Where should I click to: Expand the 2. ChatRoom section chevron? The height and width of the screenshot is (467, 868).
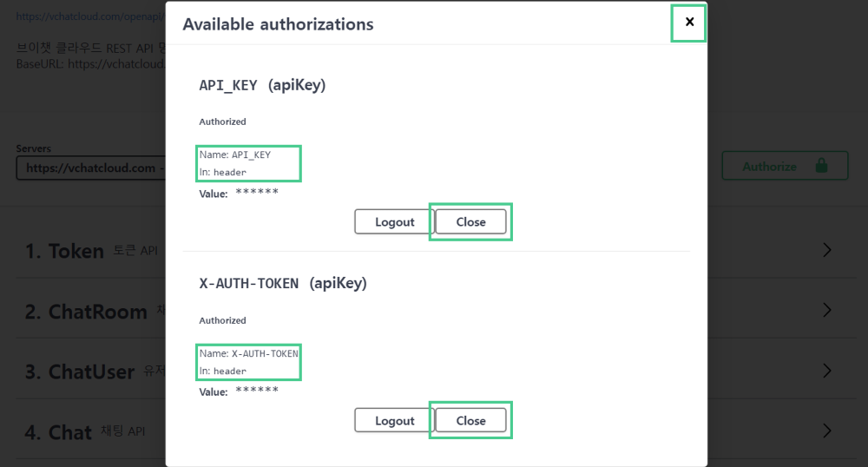(827, 310)
